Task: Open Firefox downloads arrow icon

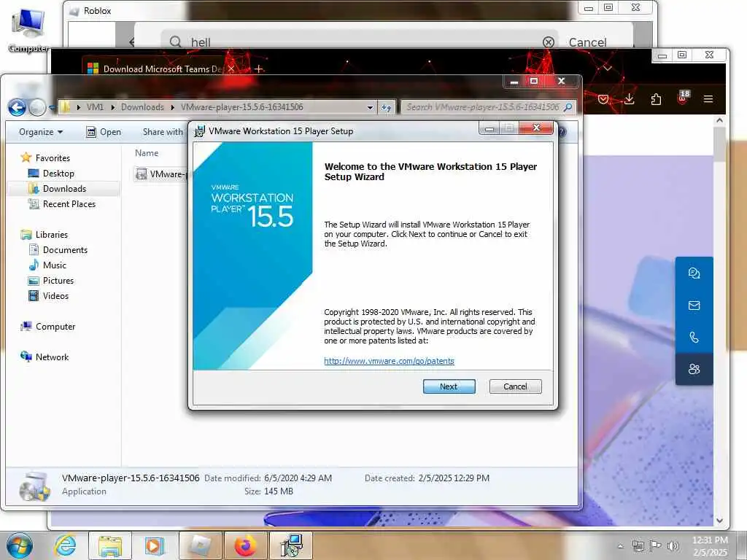Action: [630, 98]
